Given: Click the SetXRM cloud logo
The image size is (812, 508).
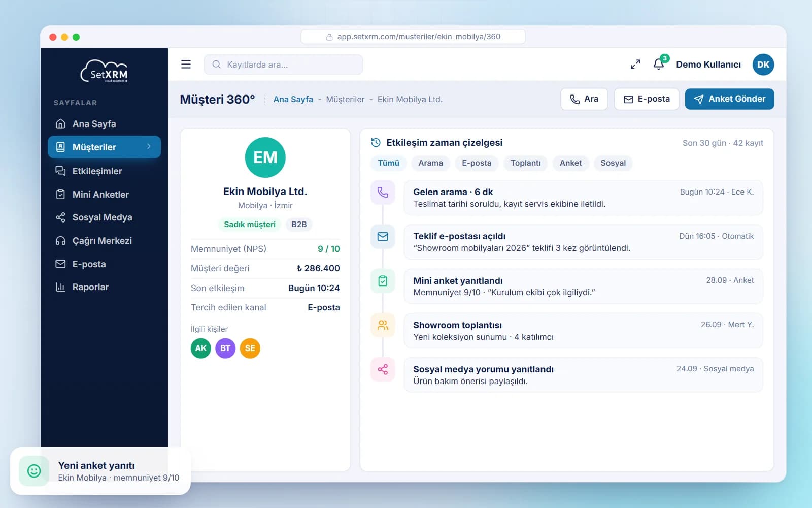Looking at the screenshot, I should click(x=104, y=71).
